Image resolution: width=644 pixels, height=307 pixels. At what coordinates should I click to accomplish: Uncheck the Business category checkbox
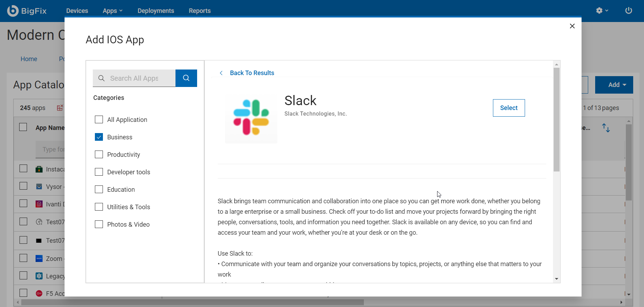pos(99,137)
